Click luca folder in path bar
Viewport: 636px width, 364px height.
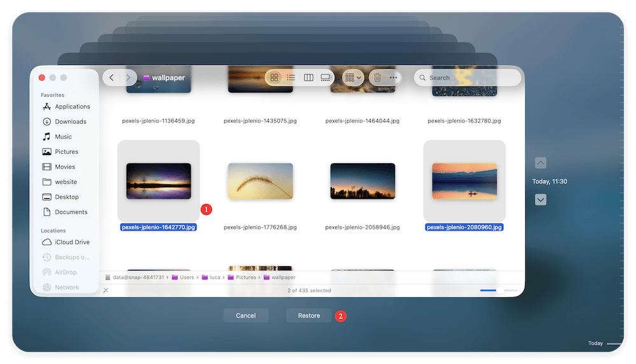(211, 277)
